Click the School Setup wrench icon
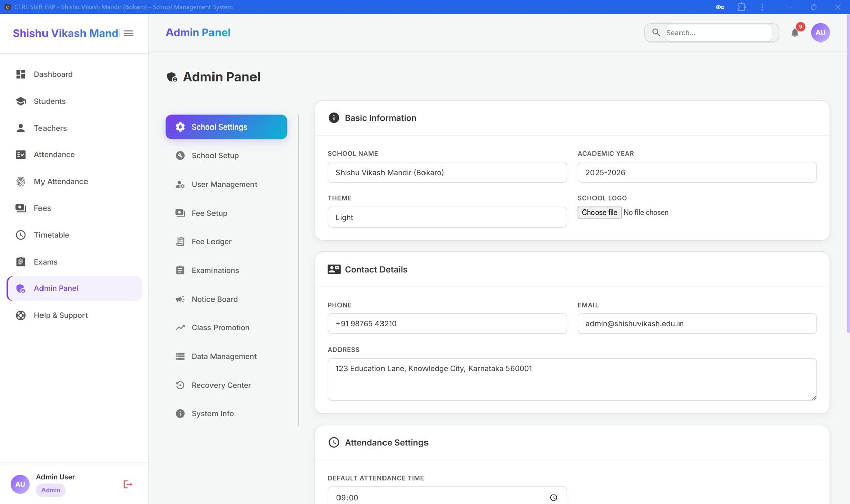 click(x=180, y=156)
